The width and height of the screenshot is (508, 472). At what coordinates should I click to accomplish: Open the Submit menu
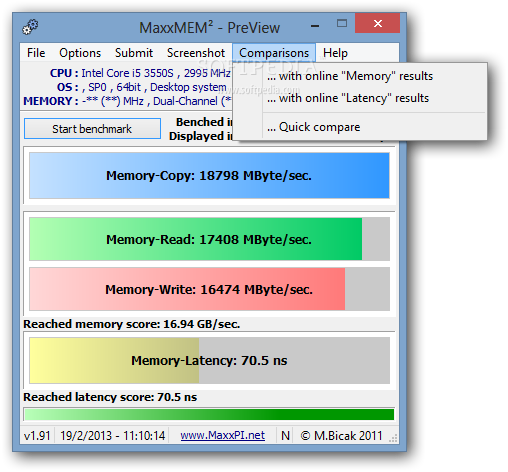(x=134, y=53)
